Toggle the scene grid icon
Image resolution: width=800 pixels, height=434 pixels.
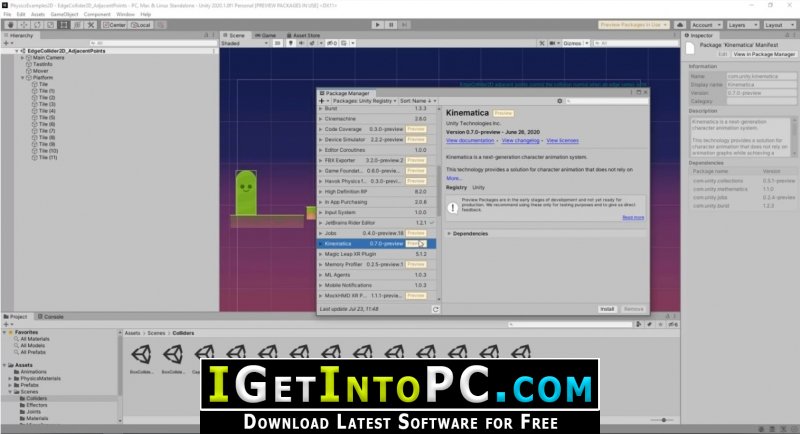coord(344,43)
